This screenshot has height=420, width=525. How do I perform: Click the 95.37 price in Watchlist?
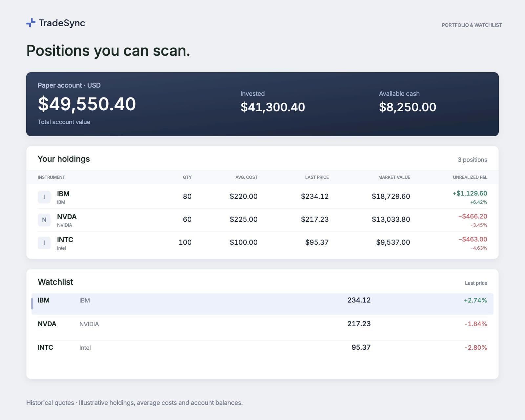(x=361, y=347)
